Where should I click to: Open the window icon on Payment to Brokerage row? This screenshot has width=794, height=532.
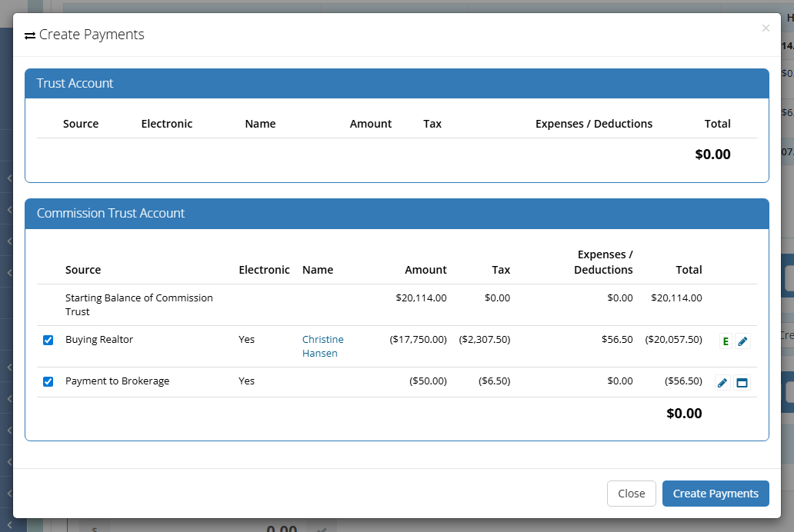coord(742,383)
